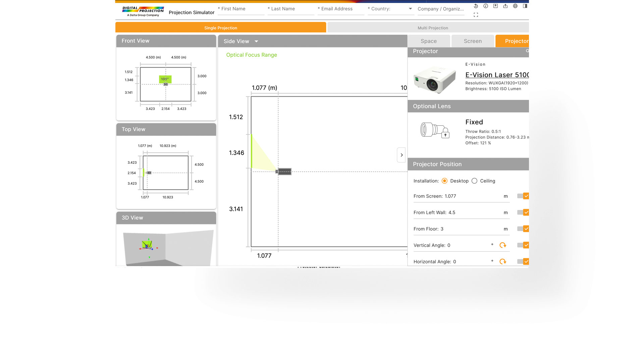
Task: Click the 3D View panel header
Action: click(166, 218)
